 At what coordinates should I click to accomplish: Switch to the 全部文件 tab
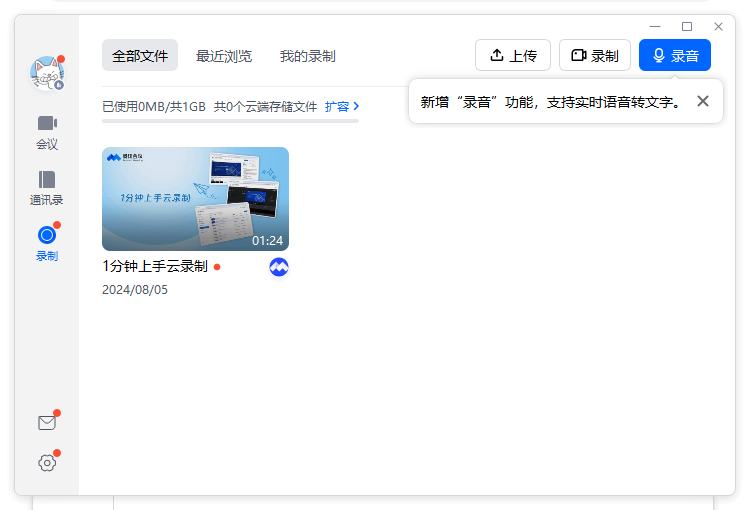coord(140,56)
